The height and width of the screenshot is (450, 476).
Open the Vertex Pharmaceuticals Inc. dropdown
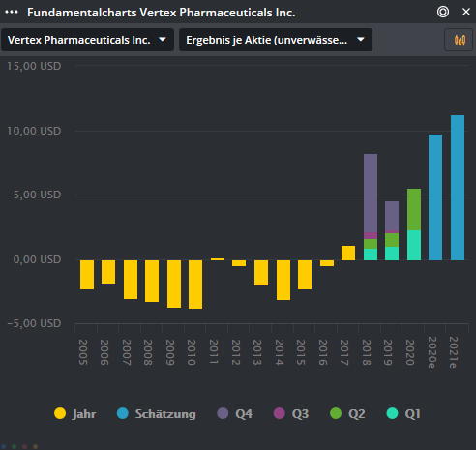pyautogui.click(x=87, y=40)
